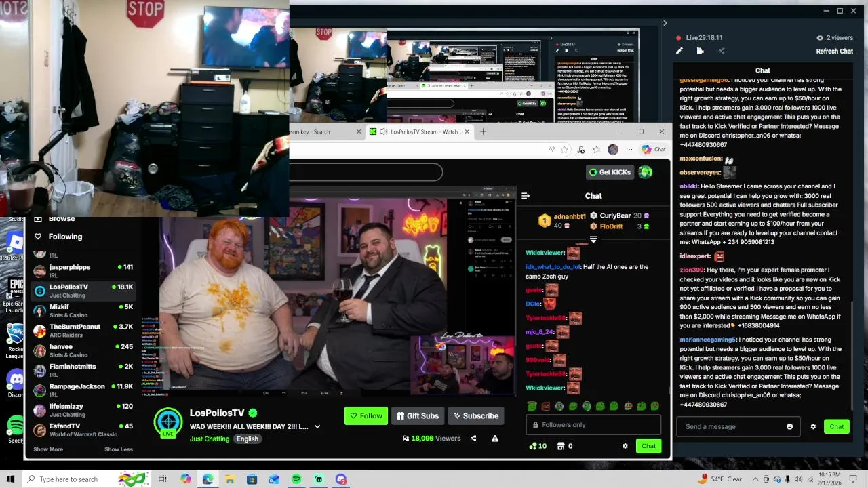The image size is (868, 488).
Task: Expand the gift leaderboard chevron under FloDrift
Action: click(593, 239)
